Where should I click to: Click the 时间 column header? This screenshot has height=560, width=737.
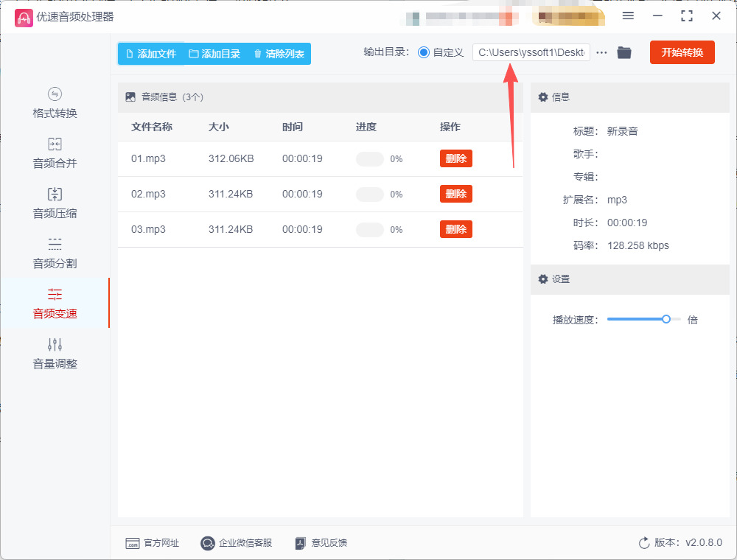[x=293, y=127]
